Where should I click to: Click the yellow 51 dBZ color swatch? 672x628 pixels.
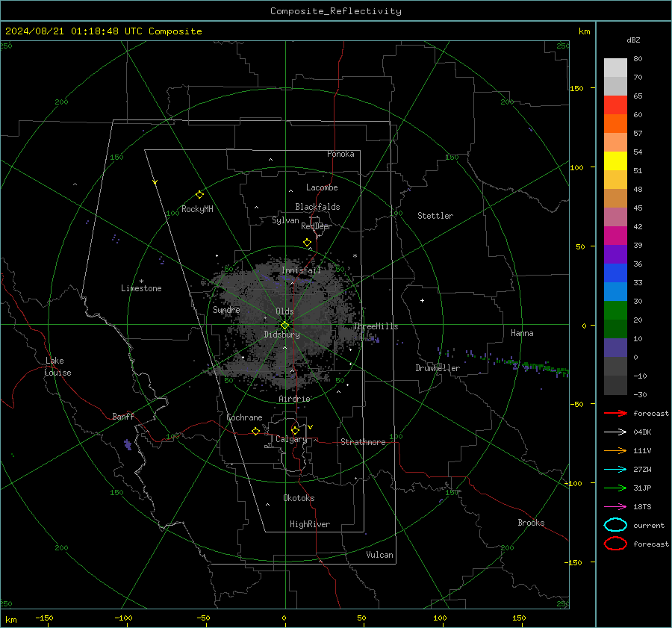click(x=615, y=161)
